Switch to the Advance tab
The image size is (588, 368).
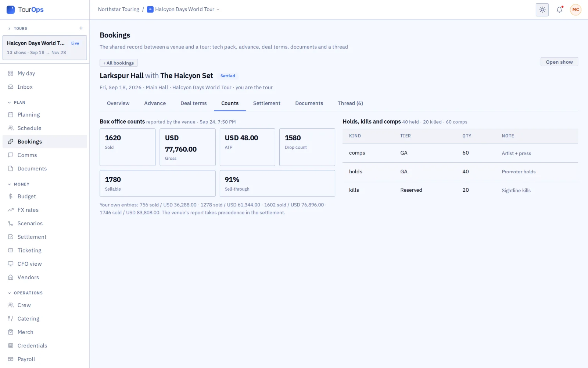[155, 103]
